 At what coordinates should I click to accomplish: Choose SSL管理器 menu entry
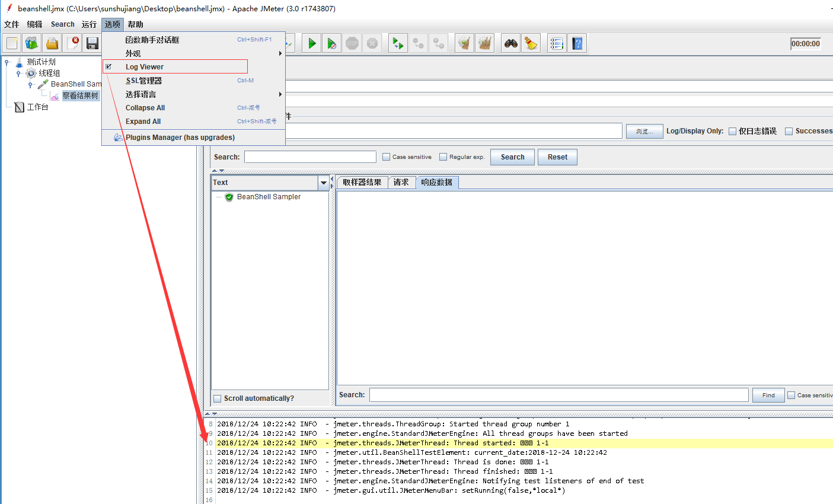click(193, 81)
